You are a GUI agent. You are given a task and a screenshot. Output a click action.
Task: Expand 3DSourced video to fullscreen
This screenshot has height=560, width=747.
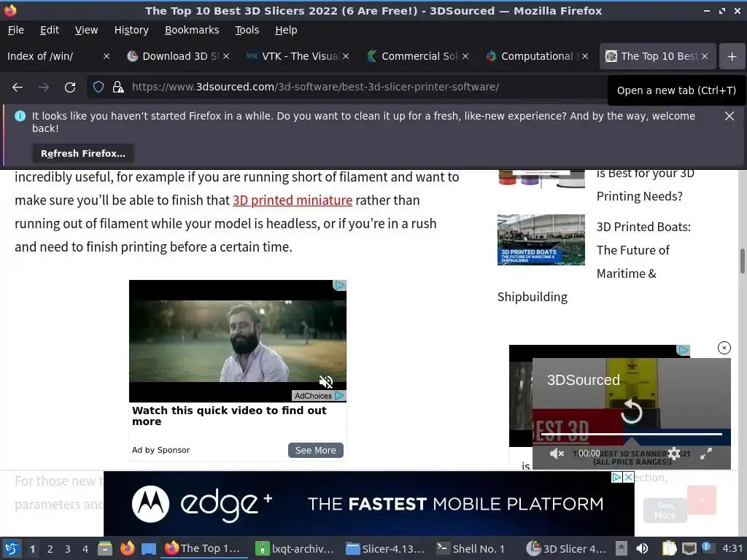(706, 454)
